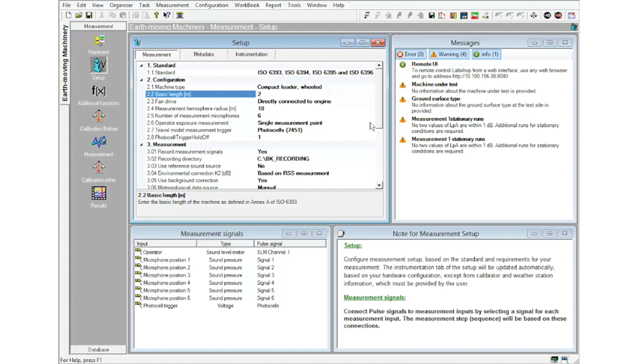Open the Configuration menu
This screenshot has width=638, height=364.
point(211,5)
